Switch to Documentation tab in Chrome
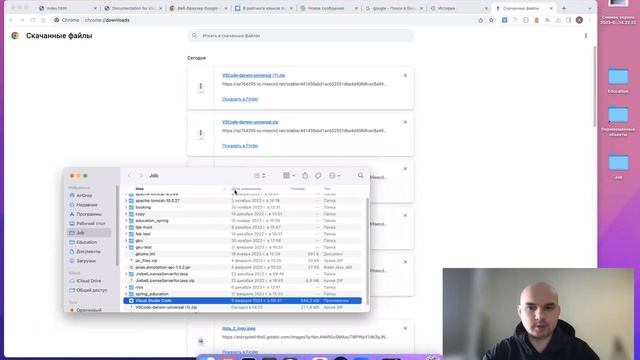Screen dimensions: 640x360 [133, 8]
